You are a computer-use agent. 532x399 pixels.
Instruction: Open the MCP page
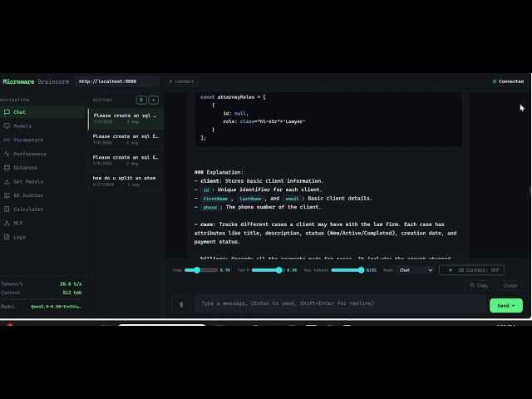tap(42, 224)
